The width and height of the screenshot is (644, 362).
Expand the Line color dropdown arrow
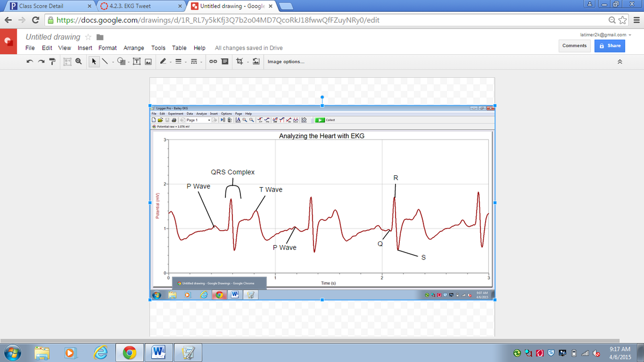[170, 62]
